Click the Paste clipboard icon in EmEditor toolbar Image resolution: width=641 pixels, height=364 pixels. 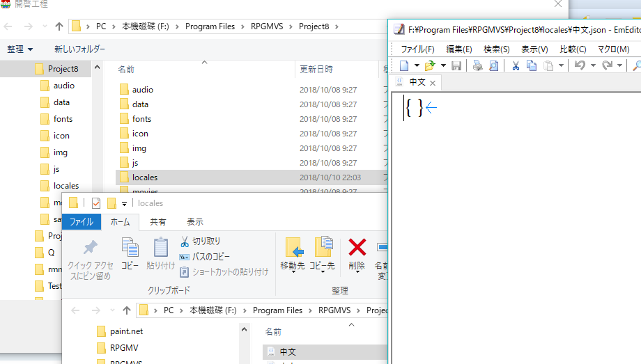click(548, 65)
